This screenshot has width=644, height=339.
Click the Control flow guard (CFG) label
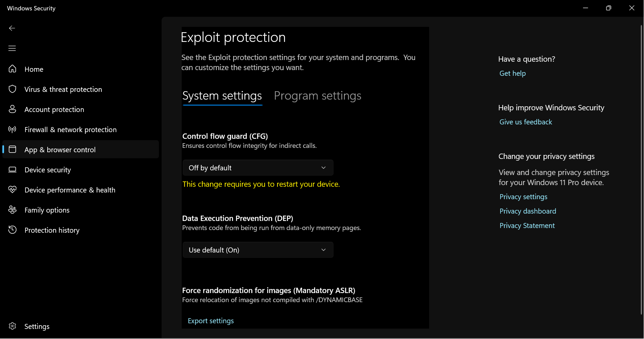[225, 136]
